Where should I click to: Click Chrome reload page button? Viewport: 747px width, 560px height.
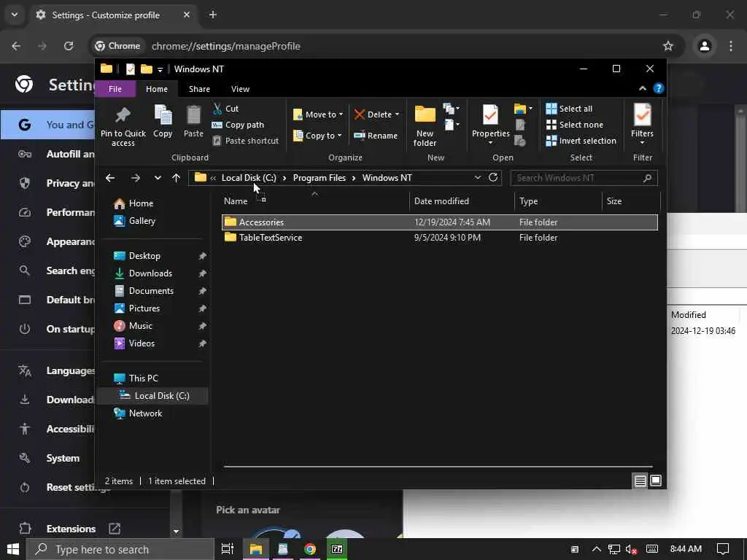point(69,46)
